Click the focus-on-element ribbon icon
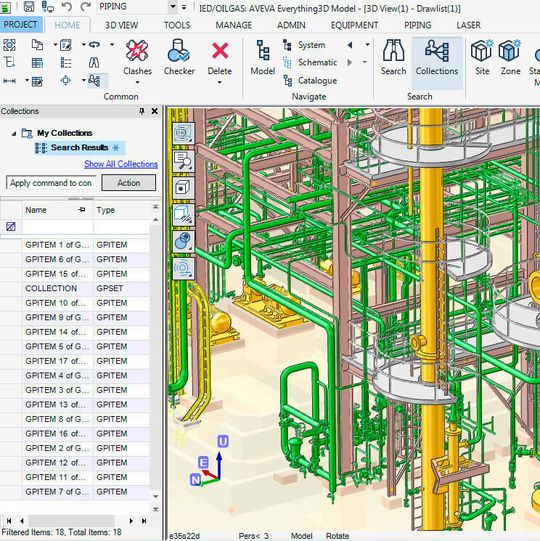This screenshot has width=540, height=541. [9, 45]
